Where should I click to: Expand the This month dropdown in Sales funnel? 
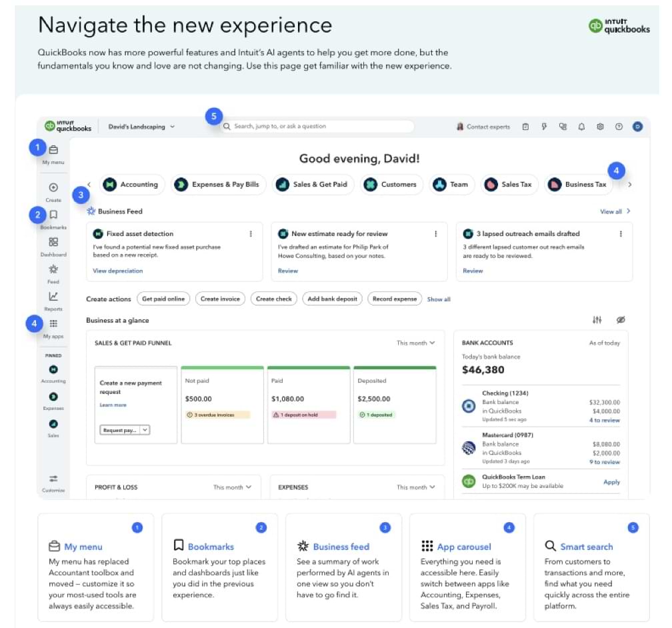tap(415, 343)
